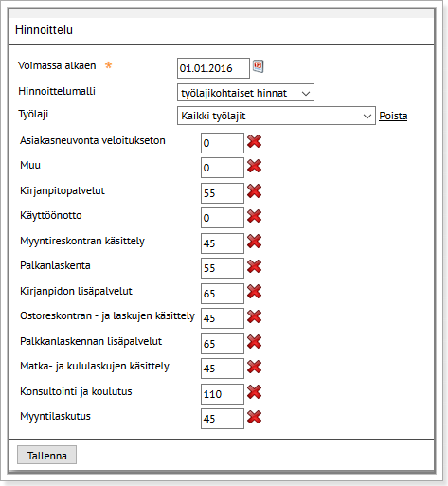Save pricing with the Tallenna button
Screen dimensions: 448x486
click(x=46, y=455)
